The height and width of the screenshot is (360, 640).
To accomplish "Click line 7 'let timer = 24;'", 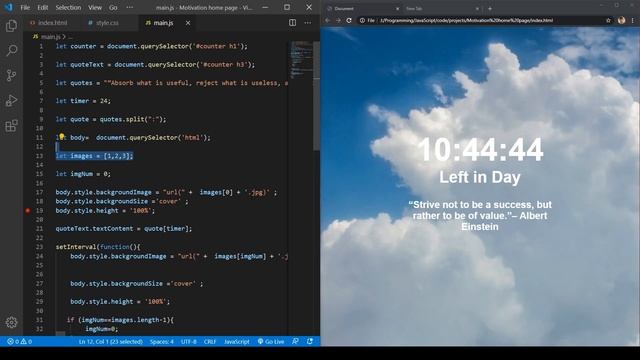I will point(83,101).
